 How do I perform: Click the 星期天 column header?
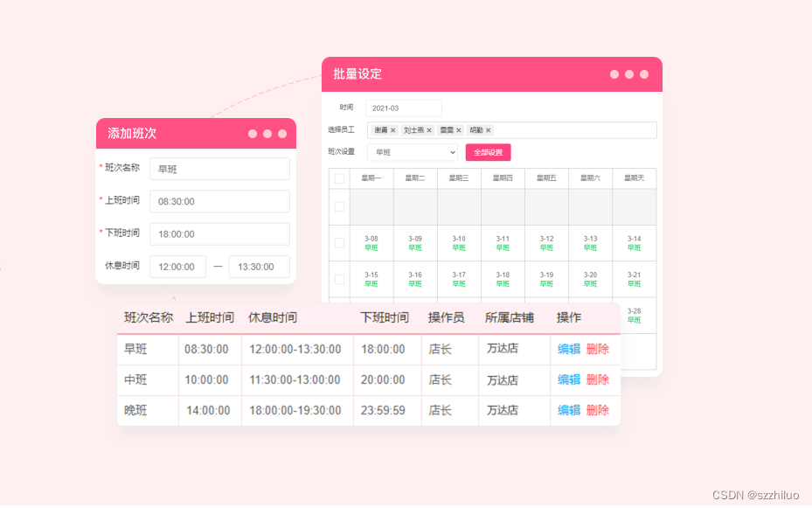click(635, 178)
